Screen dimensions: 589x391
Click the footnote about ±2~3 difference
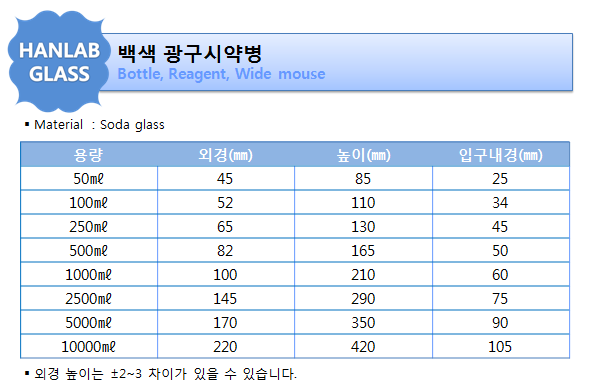[x=161, y=374]
